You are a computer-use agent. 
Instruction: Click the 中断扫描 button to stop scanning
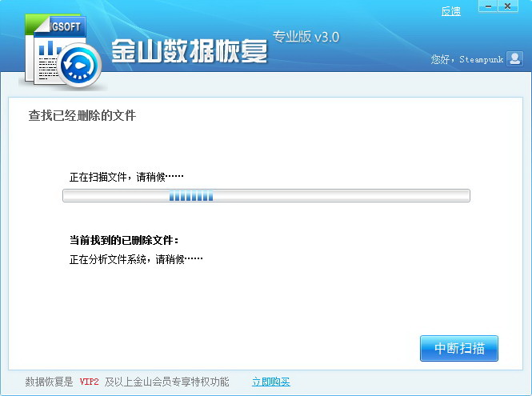click(458, 348)
